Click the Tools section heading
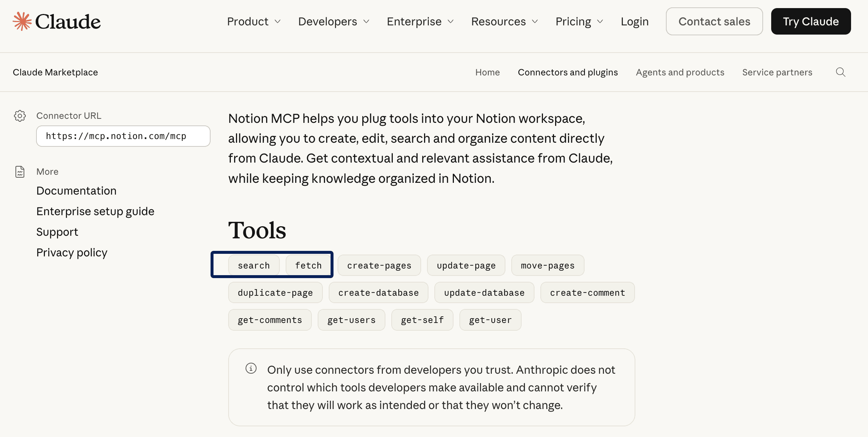This screenshot has height=437, width=868. click(x=257, y=230)
